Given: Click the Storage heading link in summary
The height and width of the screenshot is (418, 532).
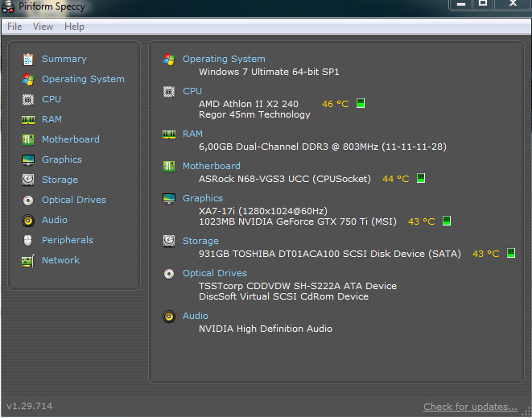Looking at the screenshot, I should [200, 241].
